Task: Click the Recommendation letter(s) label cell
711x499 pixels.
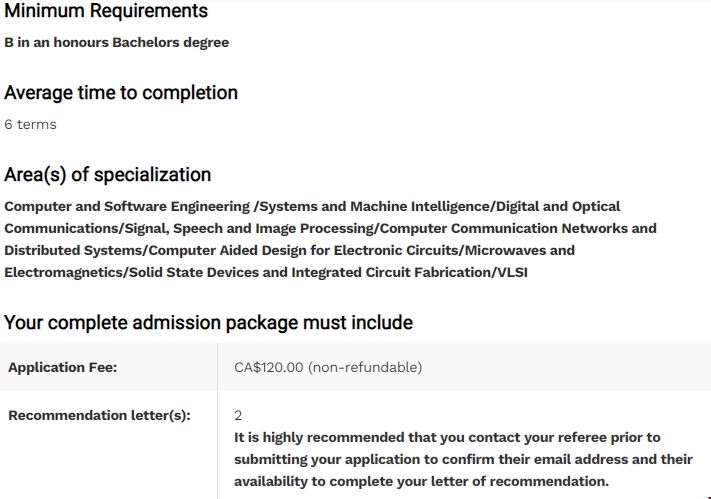Action: pyautogui.click(x=99, y=415)
